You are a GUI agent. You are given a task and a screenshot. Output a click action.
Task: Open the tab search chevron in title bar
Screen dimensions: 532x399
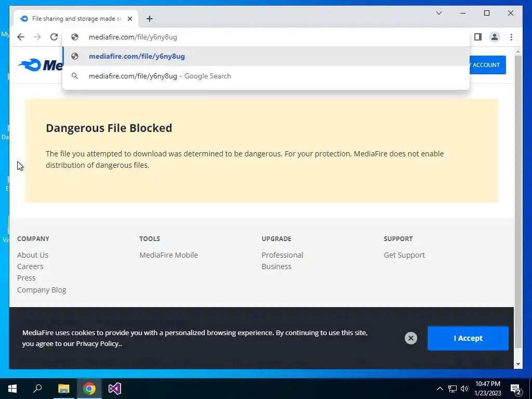pyautogui.click(x=438, y=13)
